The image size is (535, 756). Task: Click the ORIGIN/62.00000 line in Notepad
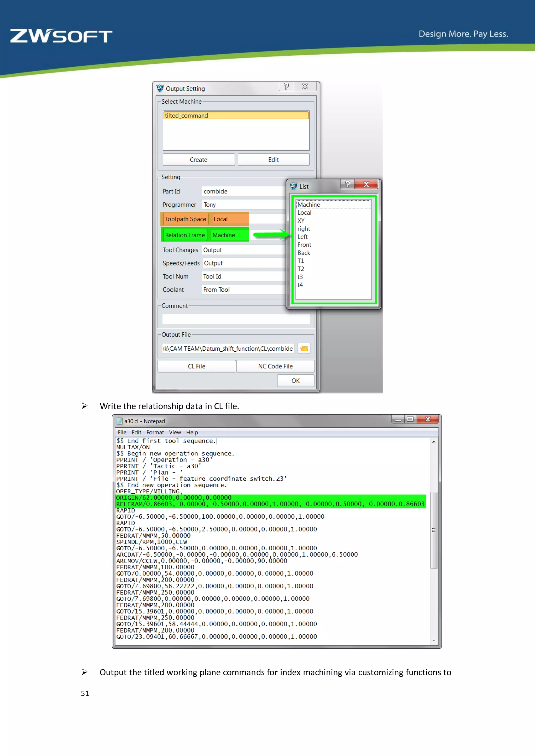pyautogui.click(x=174, y=498)
